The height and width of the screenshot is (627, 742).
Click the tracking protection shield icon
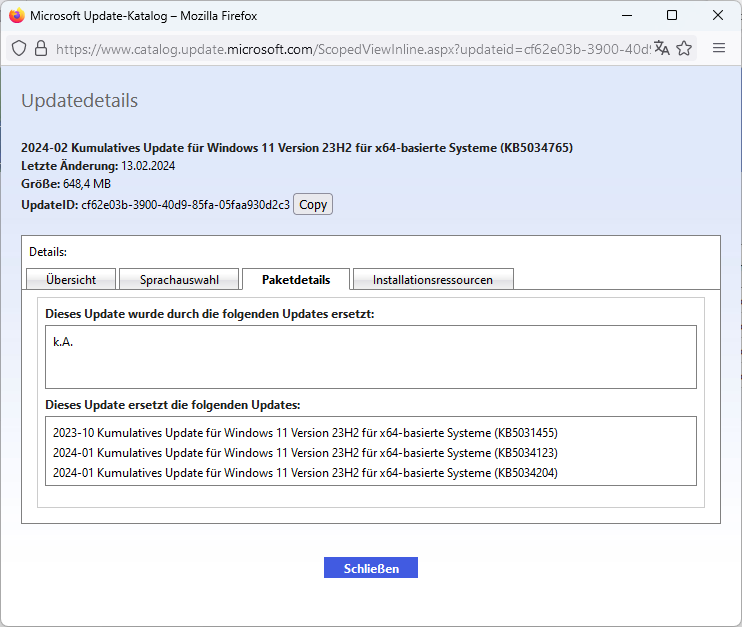click(x=19, y=48)
